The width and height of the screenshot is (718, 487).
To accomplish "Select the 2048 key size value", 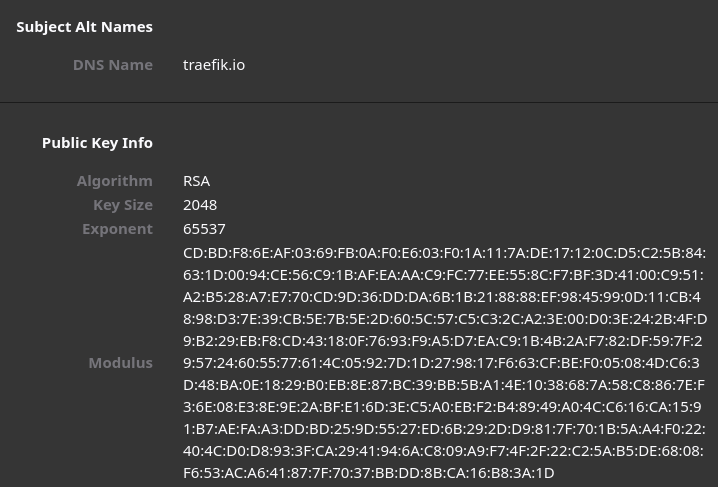I will (200, 205).
